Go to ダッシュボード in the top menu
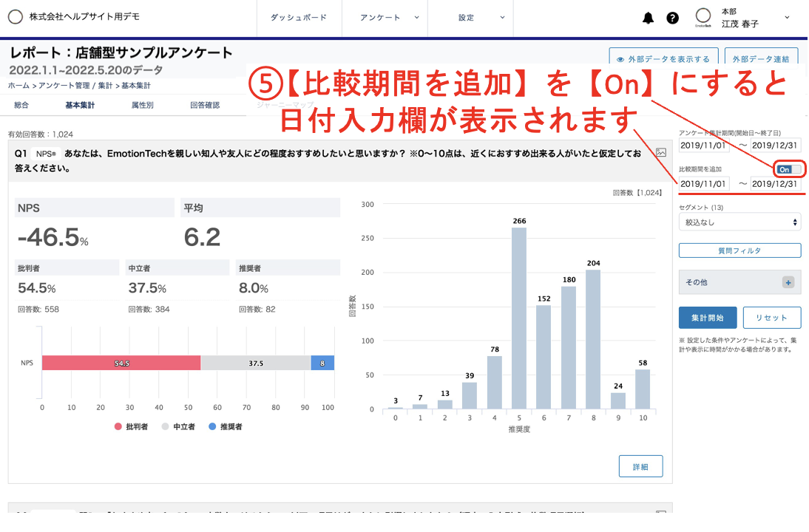The height and width of the screenshot is (532, 809). point(298,18)
